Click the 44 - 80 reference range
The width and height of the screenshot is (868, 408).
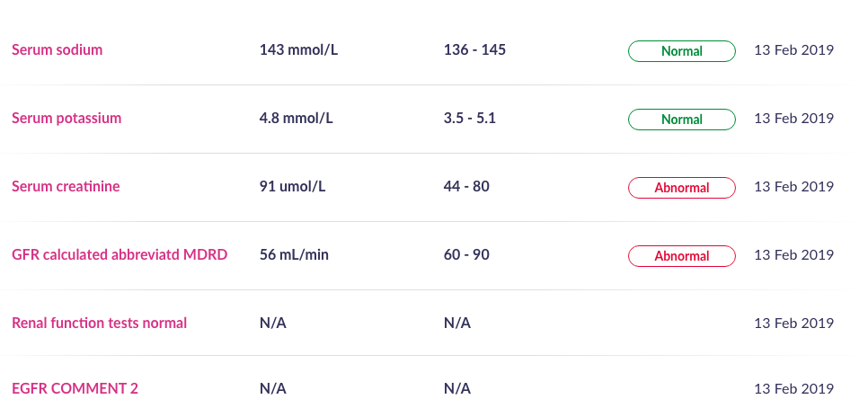pos(466,187)
